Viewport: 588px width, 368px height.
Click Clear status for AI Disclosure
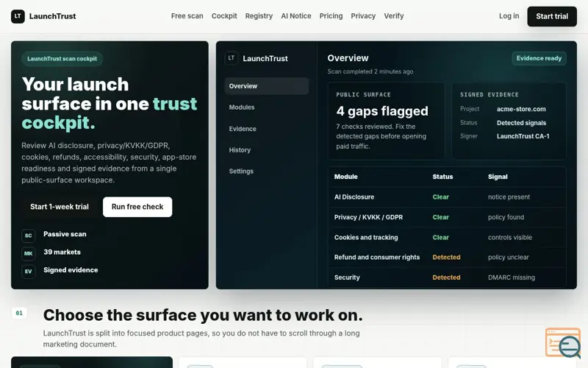pos(440,197)
